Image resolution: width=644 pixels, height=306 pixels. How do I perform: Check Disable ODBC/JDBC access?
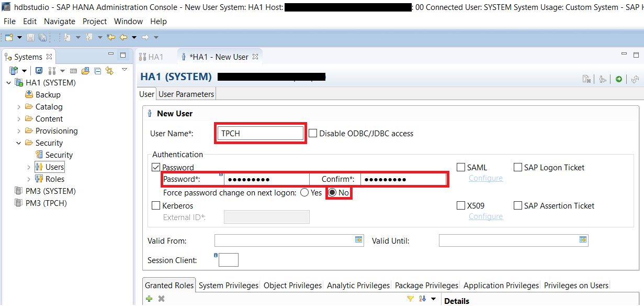tap(313, 133)
